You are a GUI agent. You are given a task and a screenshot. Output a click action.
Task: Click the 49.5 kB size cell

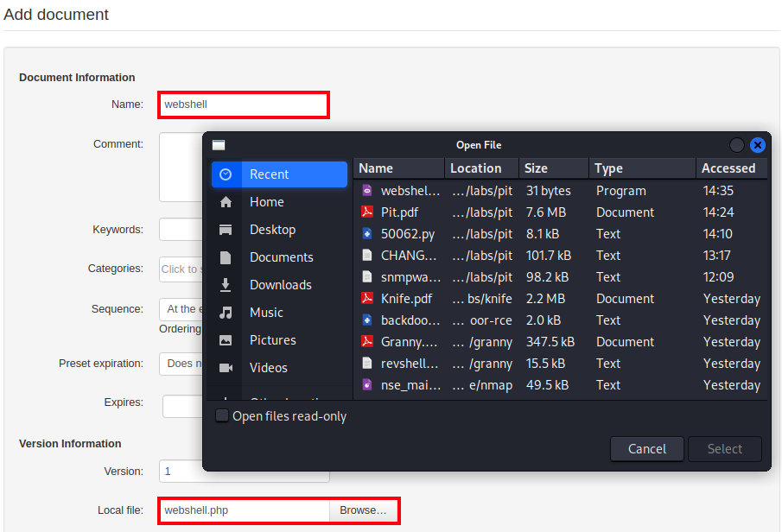tap(547, 385)
